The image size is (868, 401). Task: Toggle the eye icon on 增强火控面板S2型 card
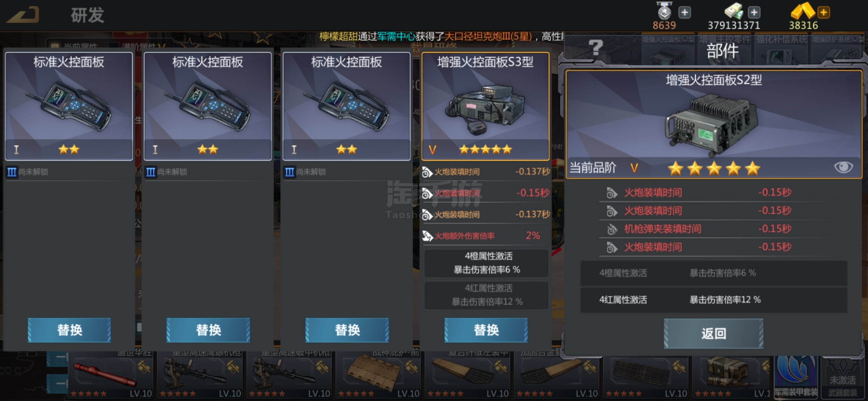[843, 167]
